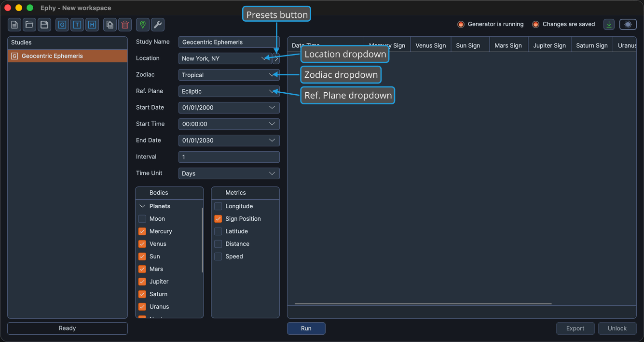Click the Study Name input field

click(x=229, y=42)
